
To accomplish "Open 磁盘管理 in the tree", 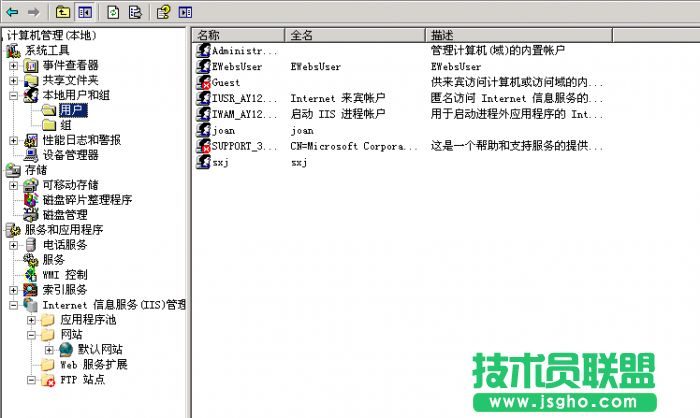I will [65, 215].
